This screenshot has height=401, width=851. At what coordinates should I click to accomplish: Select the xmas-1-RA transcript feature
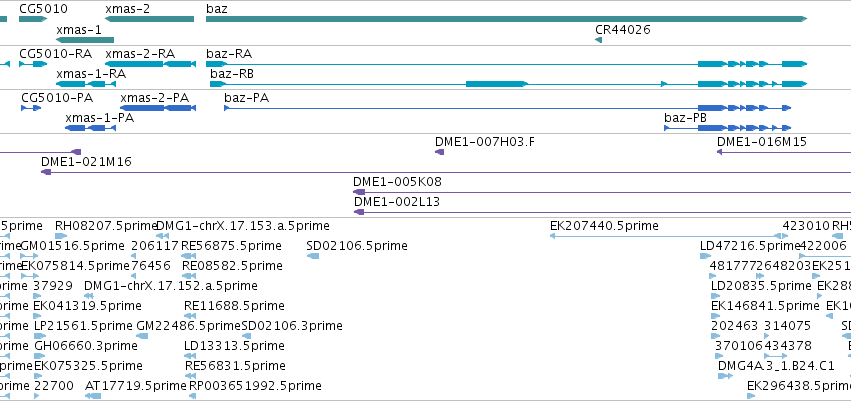(85, 84)
